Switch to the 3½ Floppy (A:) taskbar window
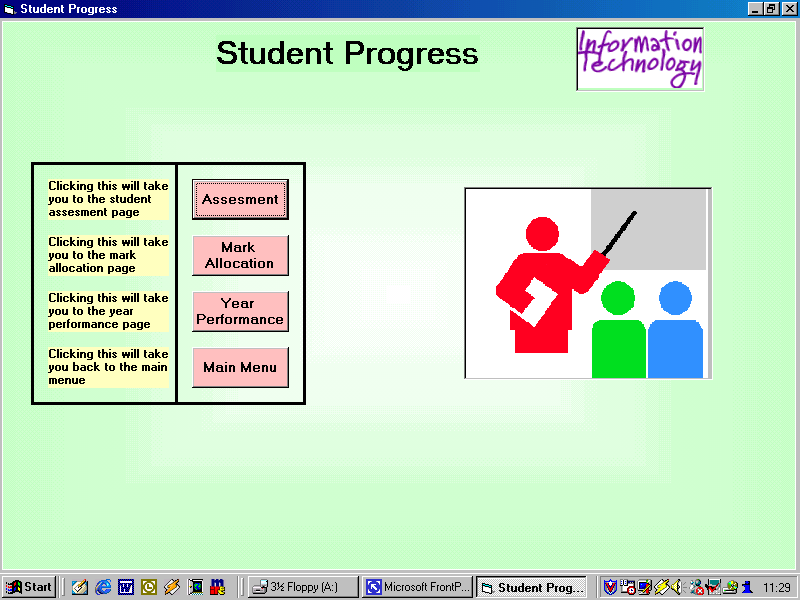 coord(303,587)
